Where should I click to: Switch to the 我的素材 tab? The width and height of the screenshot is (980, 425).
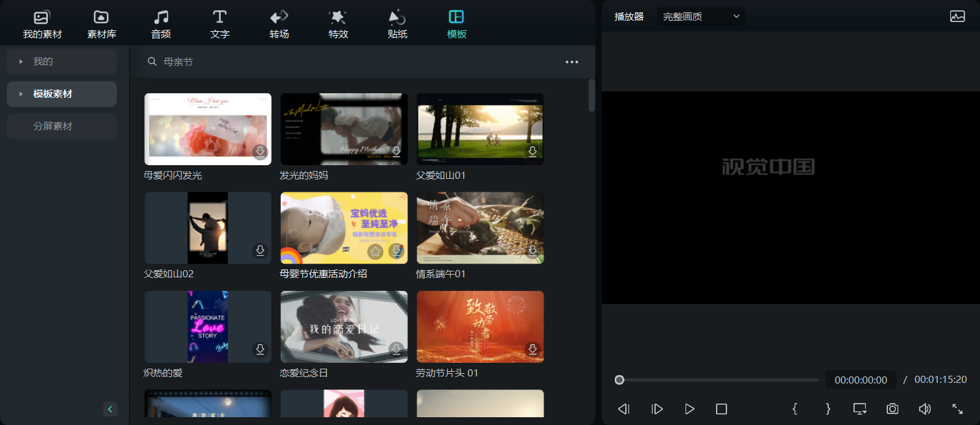[x=42, y=23]
